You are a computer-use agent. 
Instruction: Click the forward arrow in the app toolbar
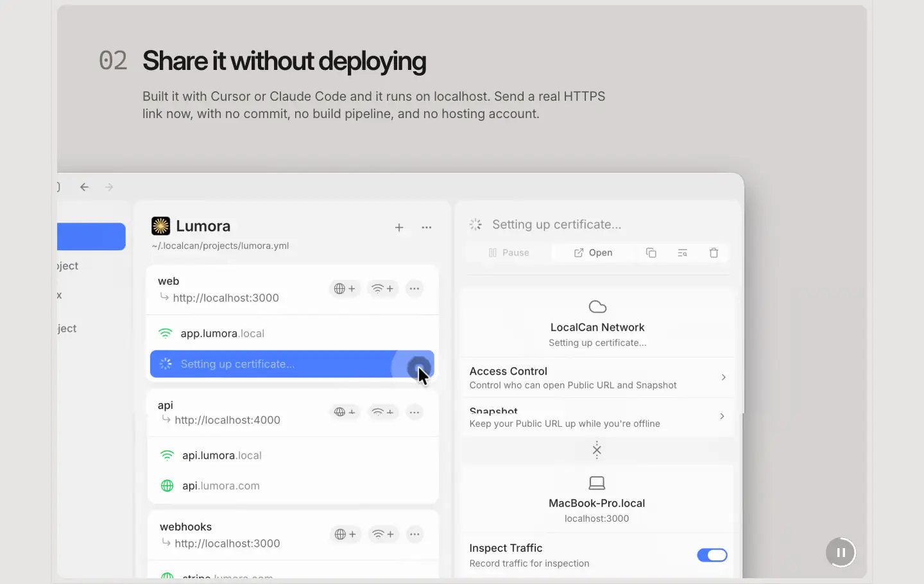point(109,187)
